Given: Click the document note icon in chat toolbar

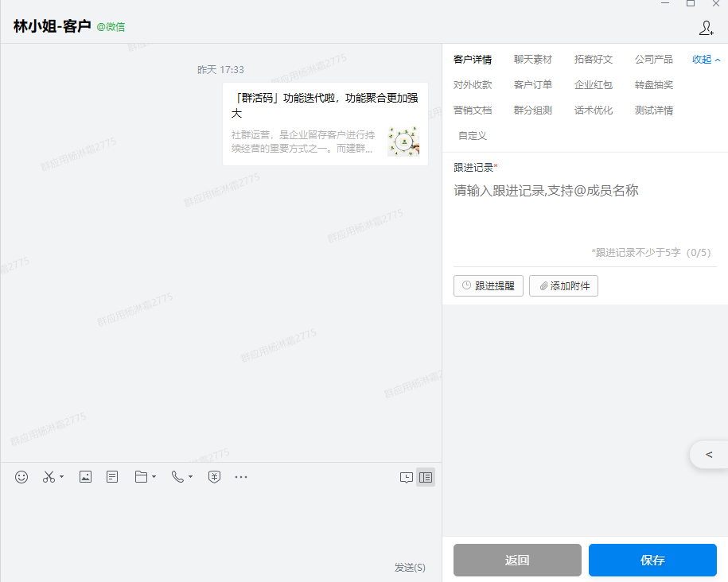Looking at the screenshot, I should pos(112,477).
